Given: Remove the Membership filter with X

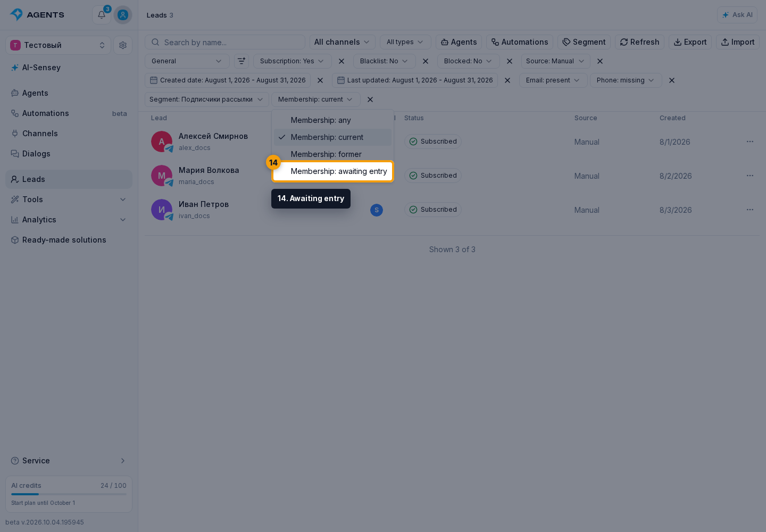Looking at the screenshot, I should (370, 99).
